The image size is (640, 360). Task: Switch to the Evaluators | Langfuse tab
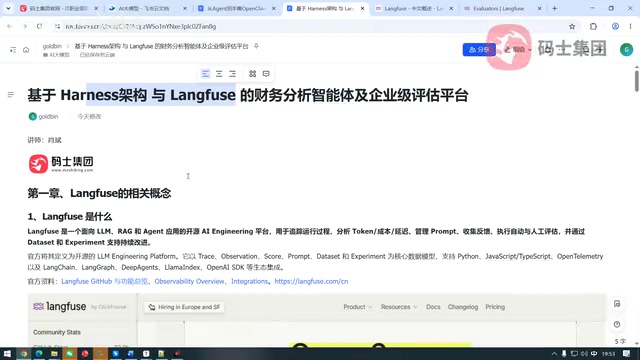[x=503, y=8]
